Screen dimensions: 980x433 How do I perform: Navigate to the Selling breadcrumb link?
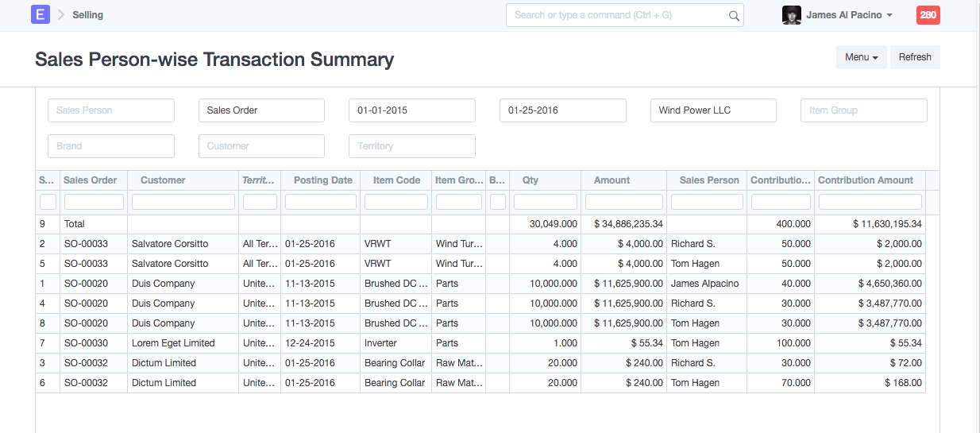(87, 15)
